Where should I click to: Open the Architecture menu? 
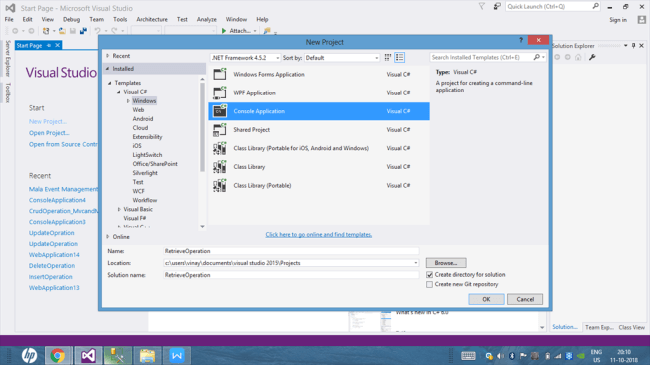152,19
